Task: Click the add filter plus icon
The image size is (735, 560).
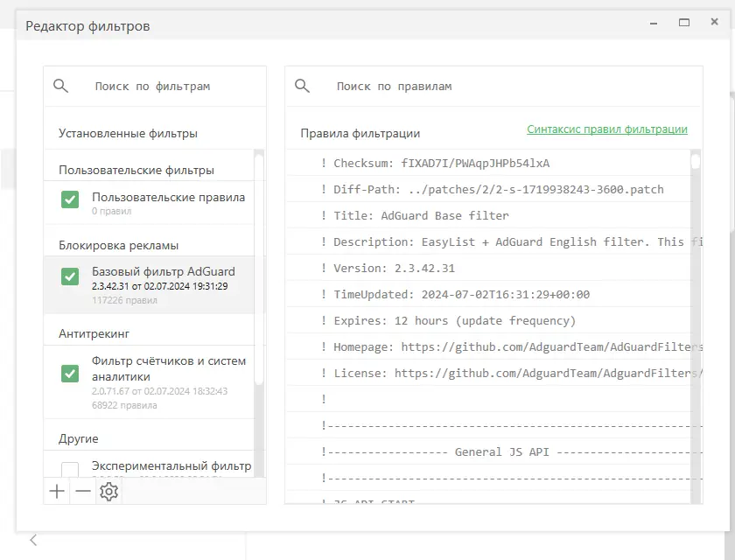Action: click(x=57, y=492)
